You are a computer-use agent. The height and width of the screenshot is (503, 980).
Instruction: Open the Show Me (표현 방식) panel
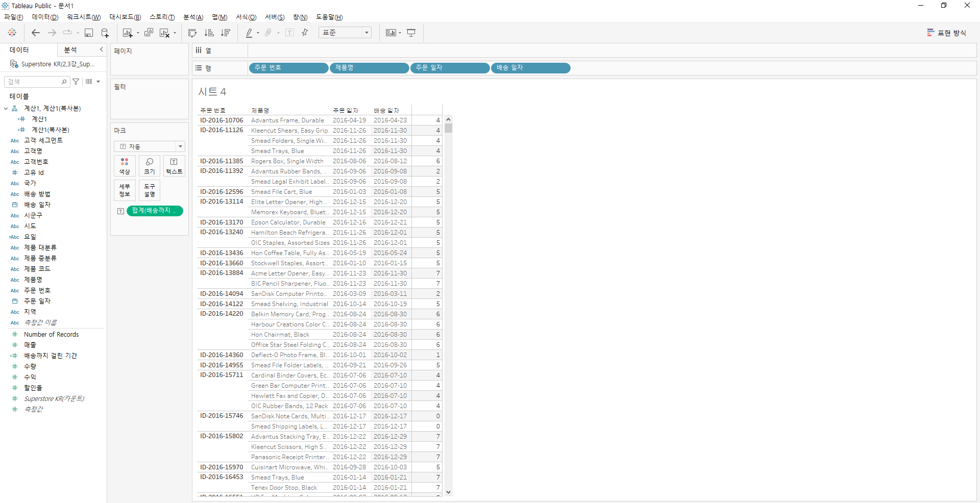[947, 33]
